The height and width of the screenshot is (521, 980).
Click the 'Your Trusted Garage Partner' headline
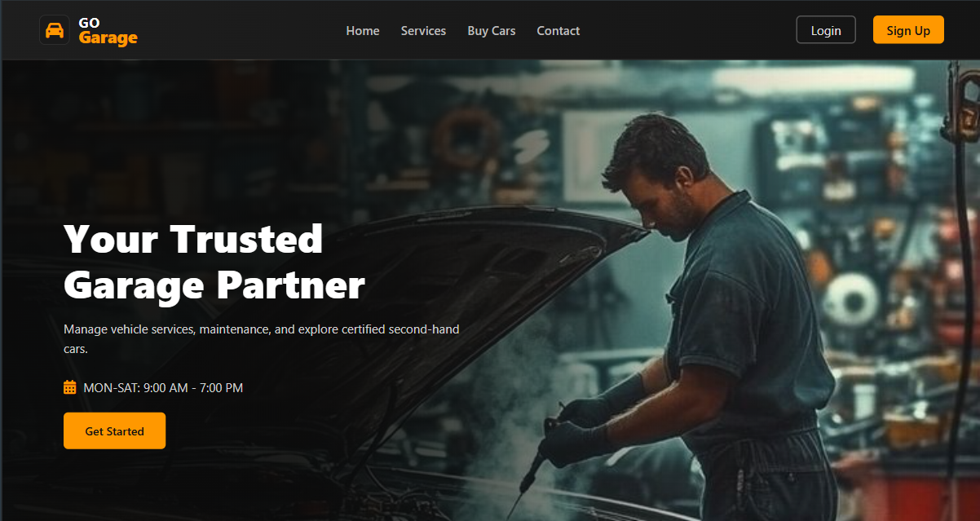point(214,263)
